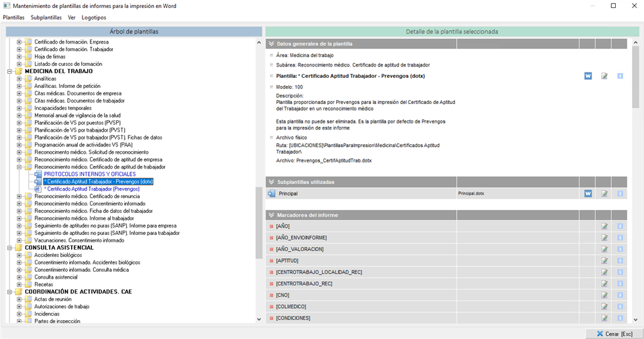Show info for [COLMEDICO] marker
Image resolution: width=644 pixels, height=339 pixels.
tap(620, 307)
